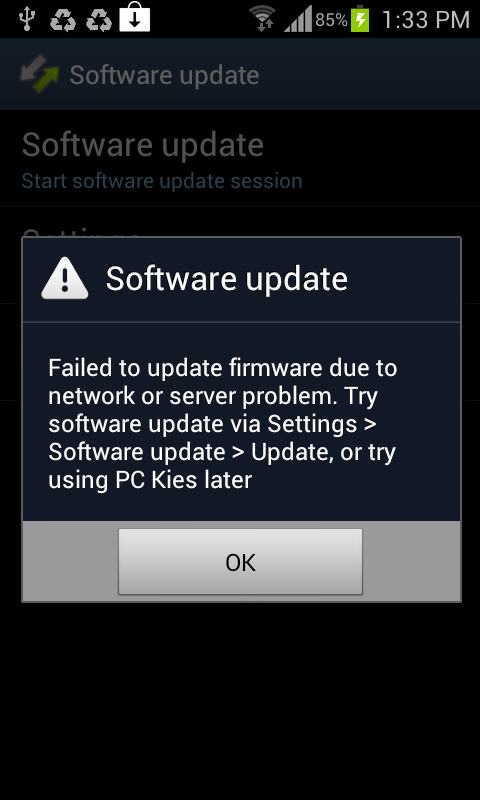Tap the 1:33 PM clock

coord(425,20)
